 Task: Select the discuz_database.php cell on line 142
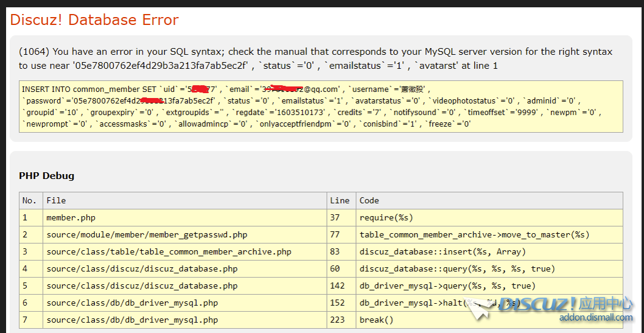click(185, 286)
